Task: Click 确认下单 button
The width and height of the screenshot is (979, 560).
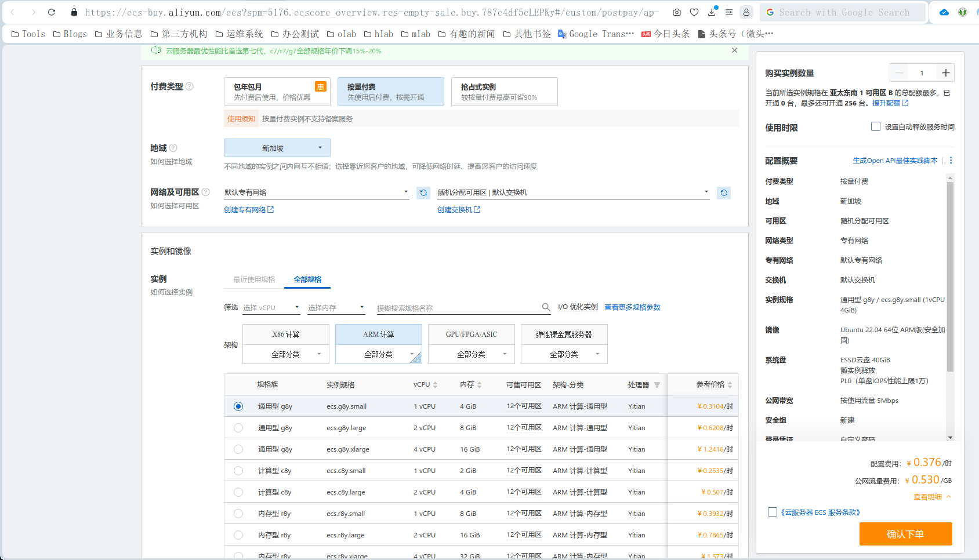Action: point(906,534)
